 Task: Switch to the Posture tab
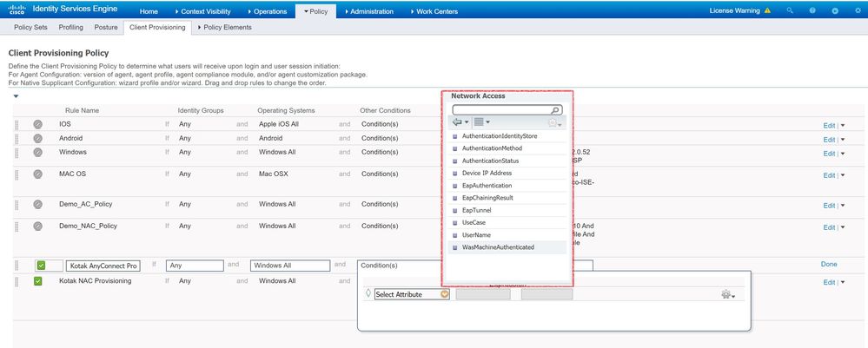106,27
